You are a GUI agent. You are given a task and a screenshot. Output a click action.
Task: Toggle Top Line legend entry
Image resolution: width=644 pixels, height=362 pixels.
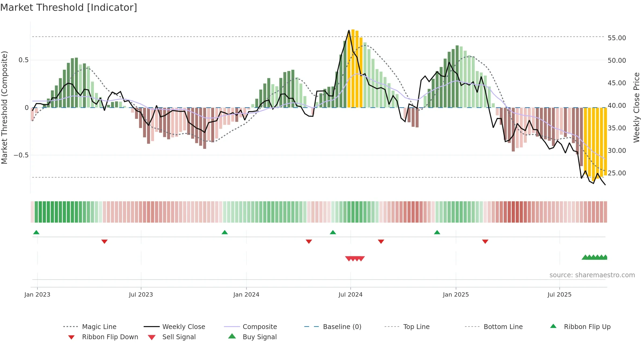(x=407, y=327)
